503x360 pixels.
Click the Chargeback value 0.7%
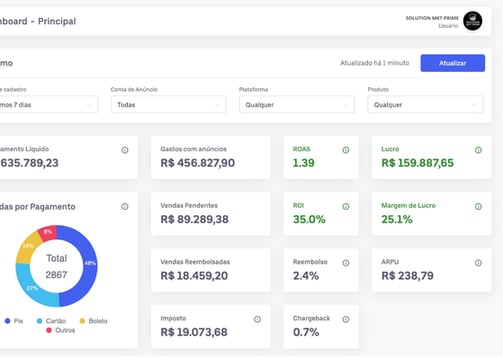pyautogui.click(x=306, y=332)
